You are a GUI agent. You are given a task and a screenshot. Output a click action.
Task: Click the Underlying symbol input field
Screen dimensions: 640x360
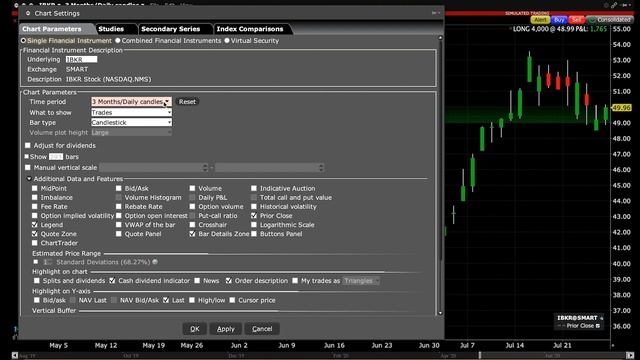pos(82,60)
